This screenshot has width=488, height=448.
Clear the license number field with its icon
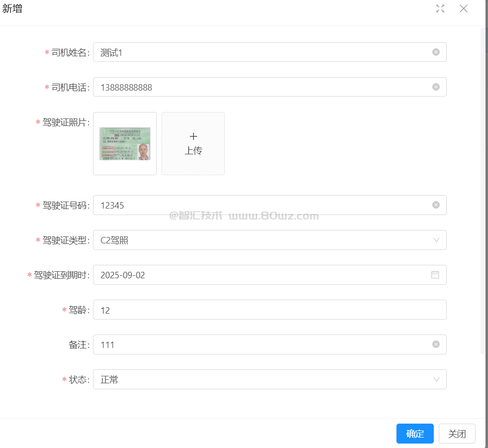coord(436,205)
